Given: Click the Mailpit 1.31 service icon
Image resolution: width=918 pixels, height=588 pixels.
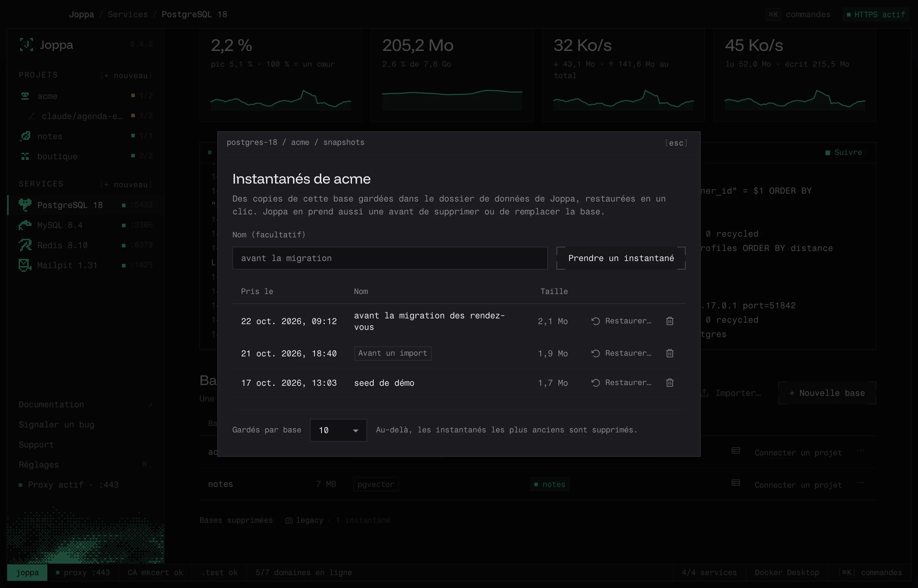Looking at the screenshot, I should pos(25,265).
